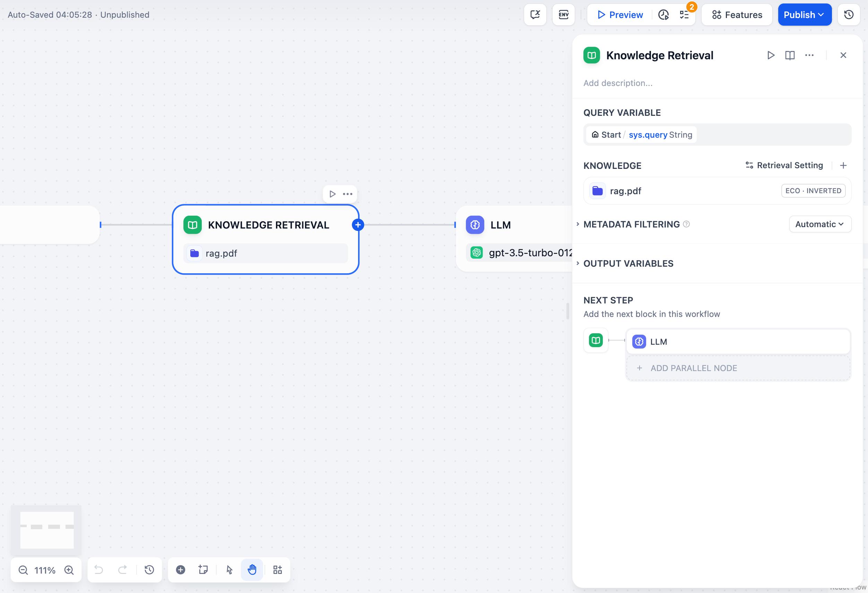Toggle hand mode in bottom toolbar

tap(252, 569)
